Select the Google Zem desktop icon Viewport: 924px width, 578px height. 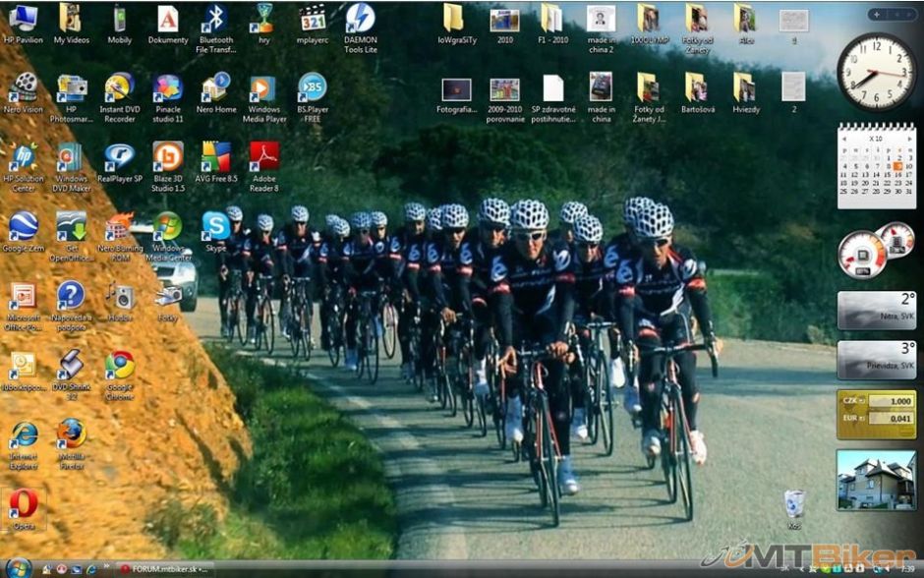click(23, 228)
